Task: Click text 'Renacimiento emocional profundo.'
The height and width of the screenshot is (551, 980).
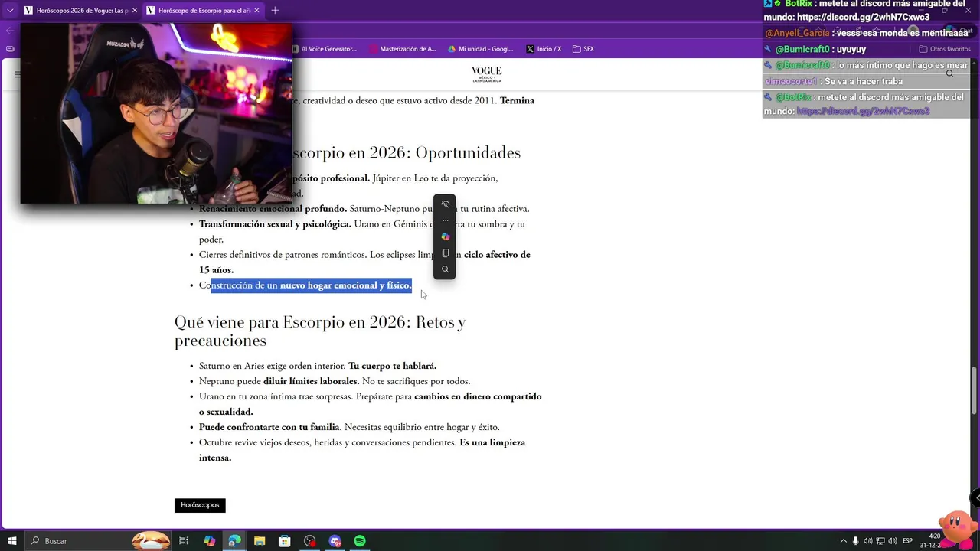Action: [273, 209]
